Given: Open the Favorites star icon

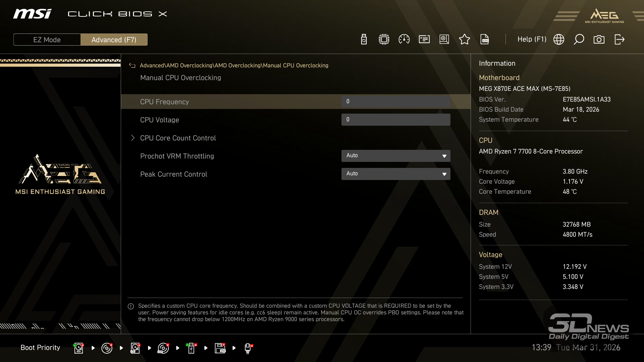Looking at the screenshot, I should pyautogui.click(x=464, y=40).
